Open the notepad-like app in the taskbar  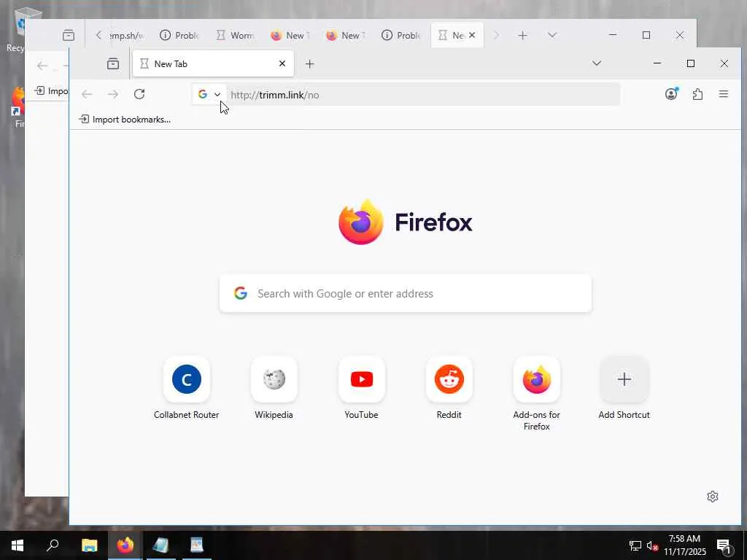(x=161, y=545)
